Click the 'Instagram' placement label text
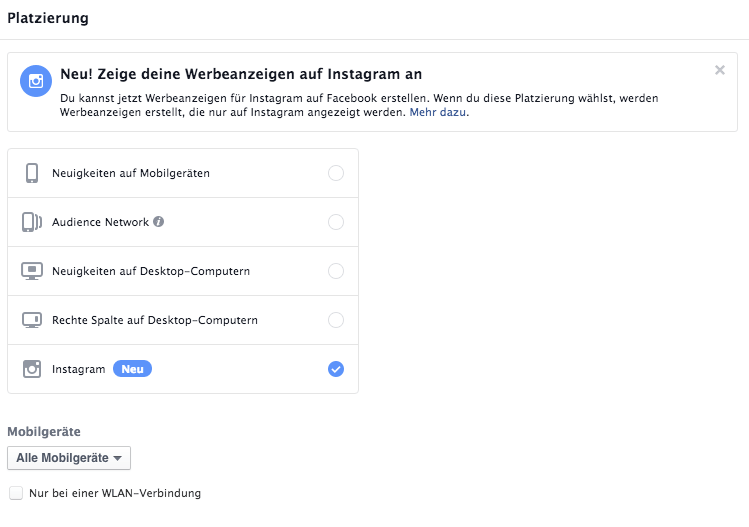 pos(78,369)
